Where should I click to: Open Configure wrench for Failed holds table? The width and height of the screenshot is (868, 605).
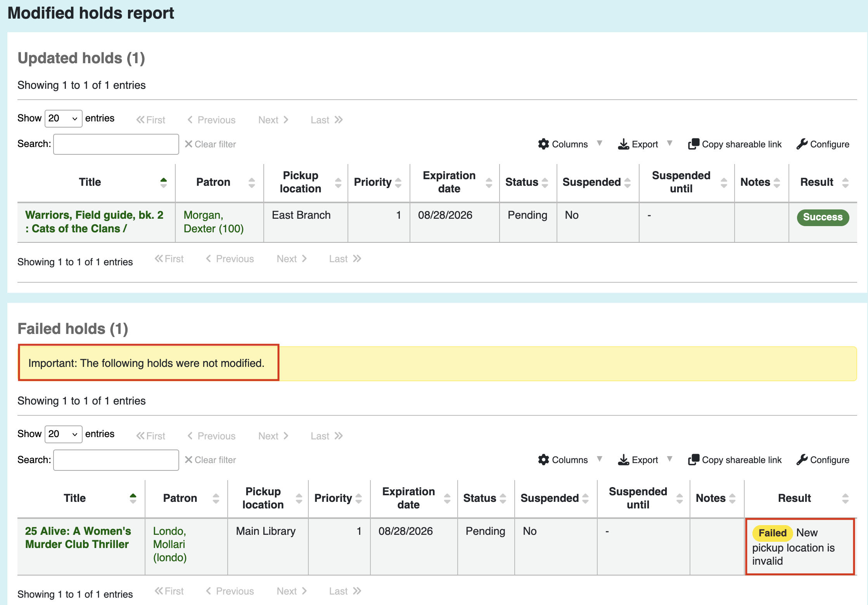[x=823, y=460]
